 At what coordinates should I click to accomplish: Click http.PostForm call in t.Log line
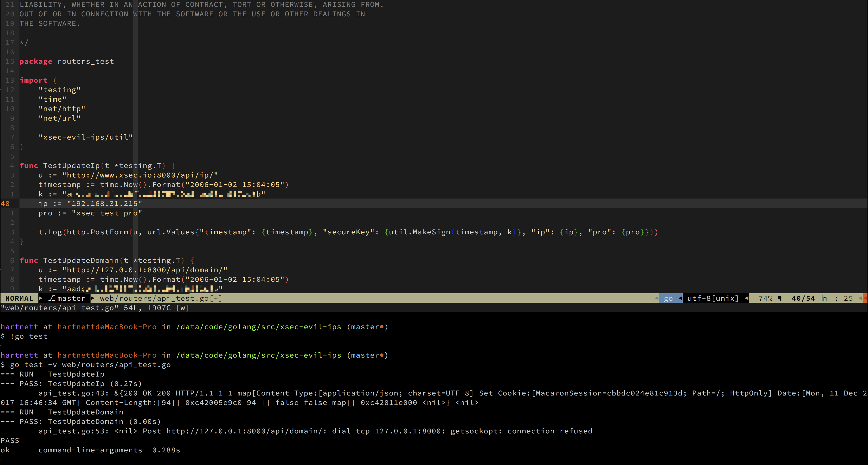(x=97, y=232)
